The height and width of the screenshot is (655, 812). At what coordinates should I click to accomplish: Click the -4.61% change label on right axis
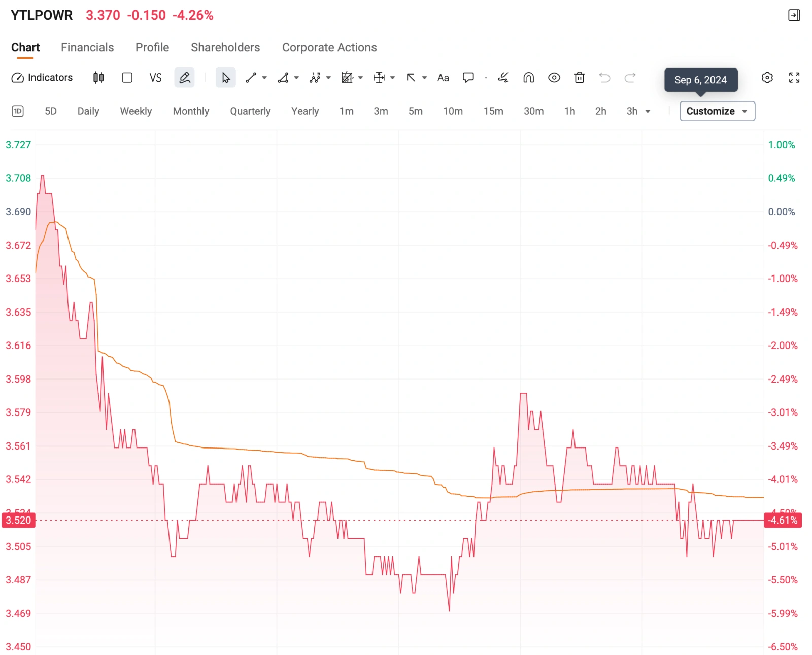tap(783, 520)
